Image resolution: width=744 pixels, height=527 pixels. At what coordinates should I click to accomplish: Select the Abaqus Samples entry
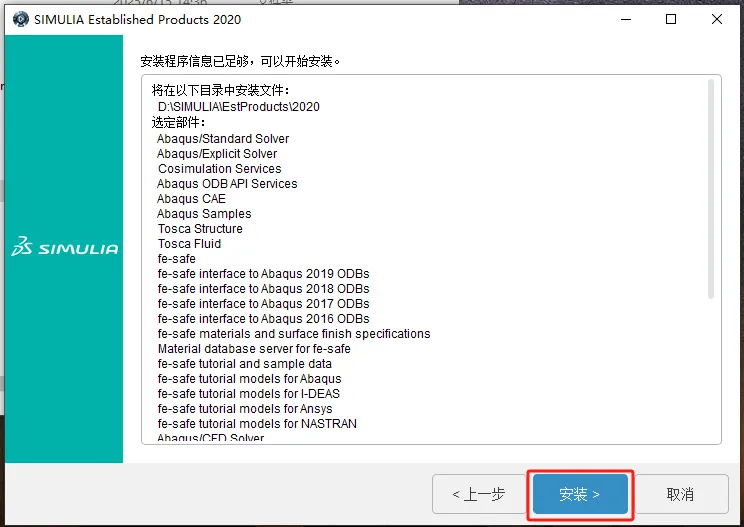click(x=204, y=213)
